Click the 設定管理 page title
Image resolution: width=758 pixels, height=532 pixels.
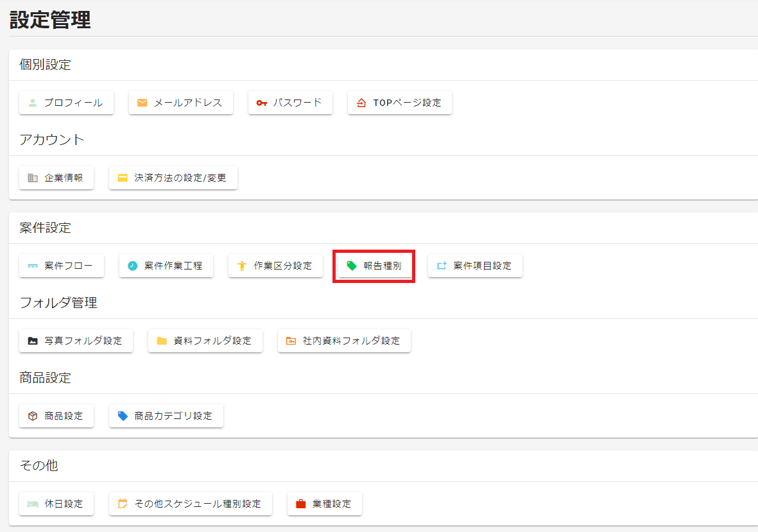tap(50, 20)
